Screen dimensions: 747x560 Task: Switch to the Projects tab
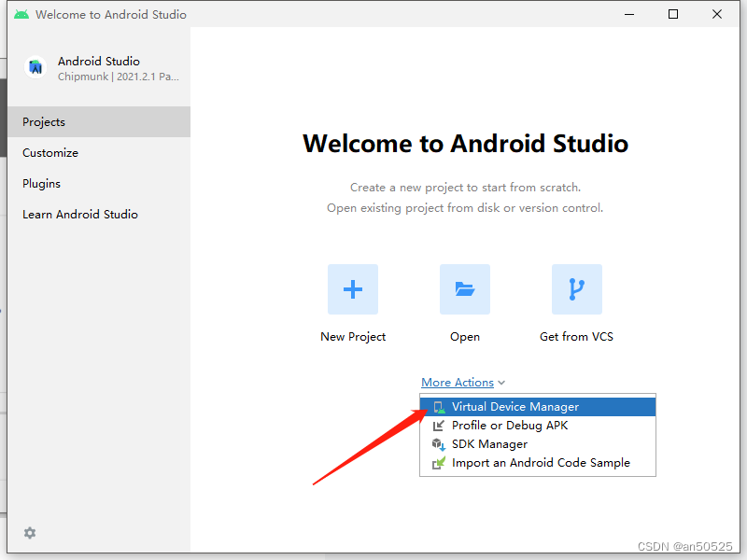tap(99, 122)
